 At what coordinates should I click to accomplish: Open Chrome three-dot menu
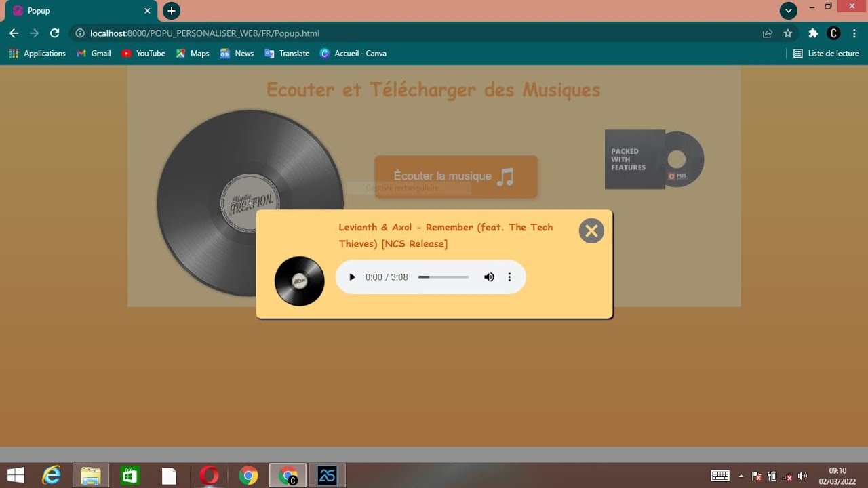(854, 33)
